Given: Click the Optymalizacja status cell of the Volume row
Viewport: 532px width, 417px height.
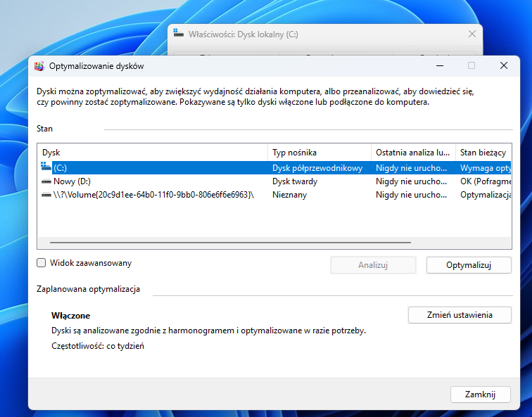Looking at the screenshot, I should point(485,195).
